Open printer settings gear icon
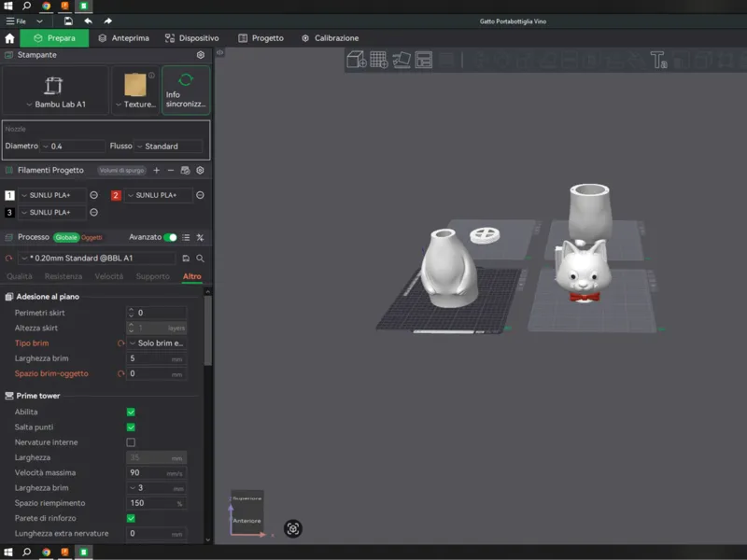 [201, 55]
